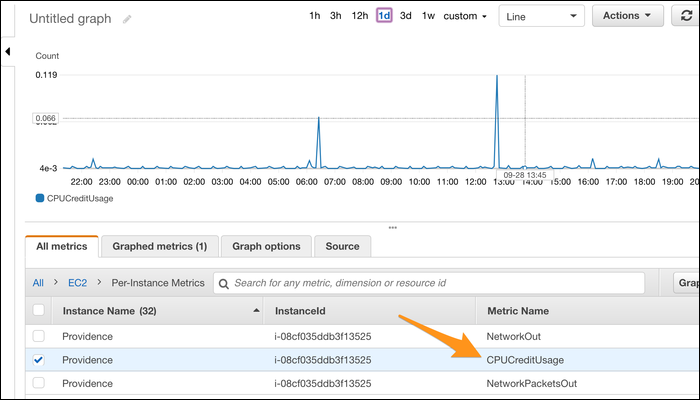The image size is (700, 400).
Task: Click the EC2 breadcrumb link
Action: pyautogui.click(x=77, y=283)
